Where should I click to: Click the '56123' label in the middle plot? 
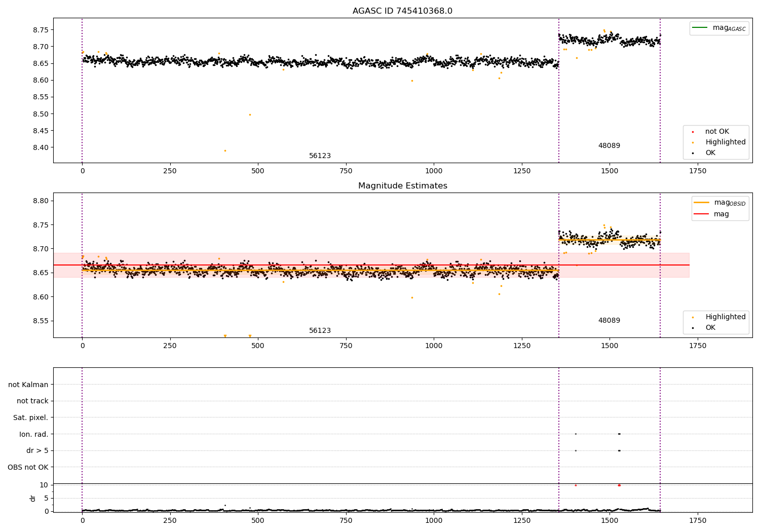click(x=320, y=331)
